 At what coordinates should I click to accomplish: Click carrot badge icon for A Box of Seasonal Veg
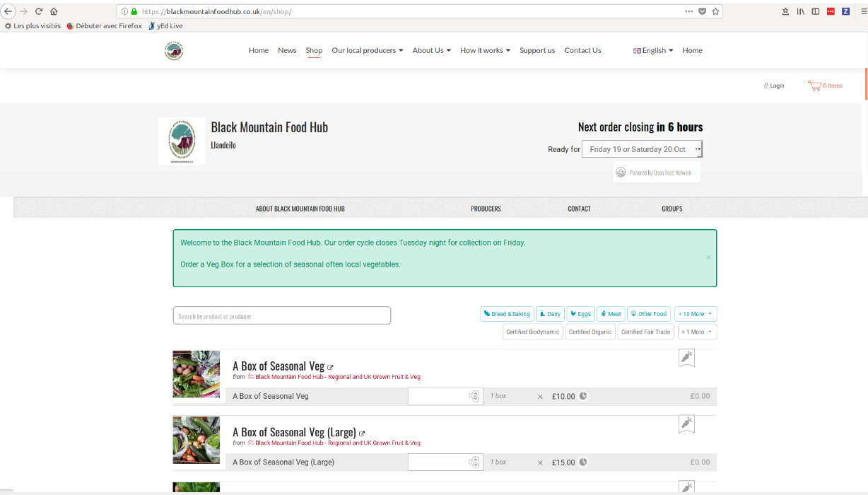686,358
